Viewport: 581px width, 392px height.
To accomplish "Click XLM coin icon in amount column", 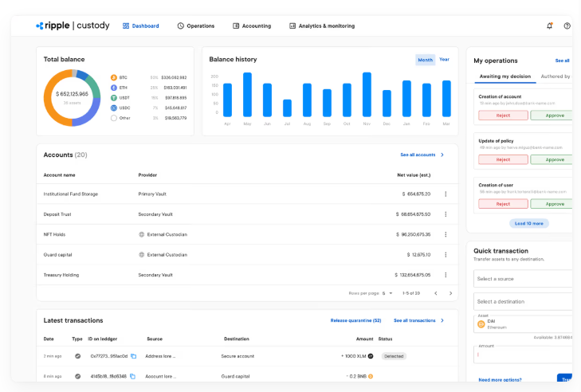I will coord(371,356).
